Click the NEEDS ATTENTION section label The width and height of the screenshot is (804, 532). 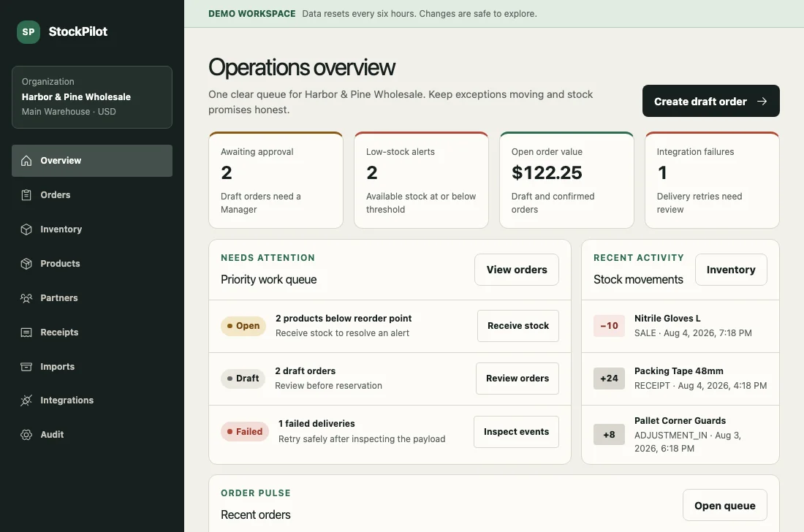point(268,258)
